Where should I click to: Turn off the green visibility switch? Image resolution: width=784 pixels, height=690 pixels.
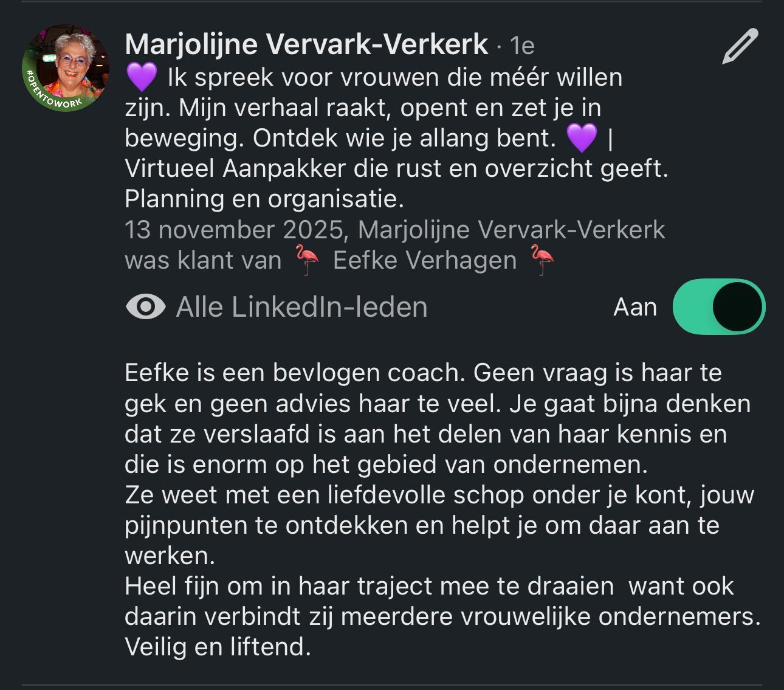[x=718, y=307]
